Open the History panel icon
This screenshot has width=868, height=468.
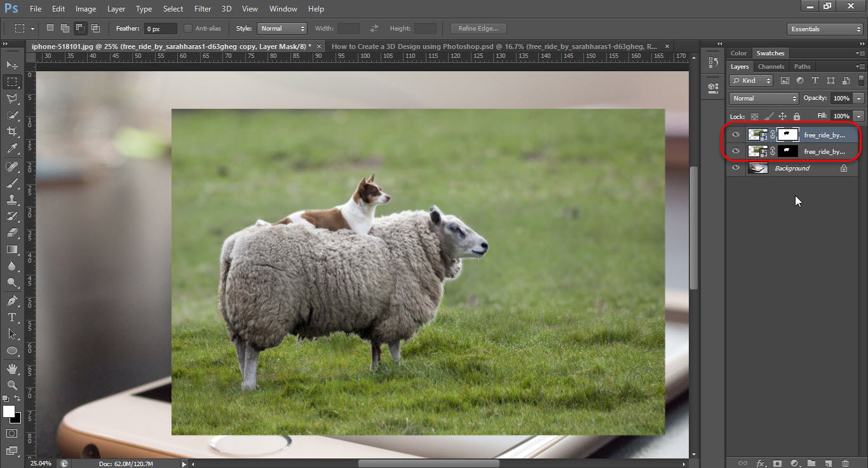712,63
